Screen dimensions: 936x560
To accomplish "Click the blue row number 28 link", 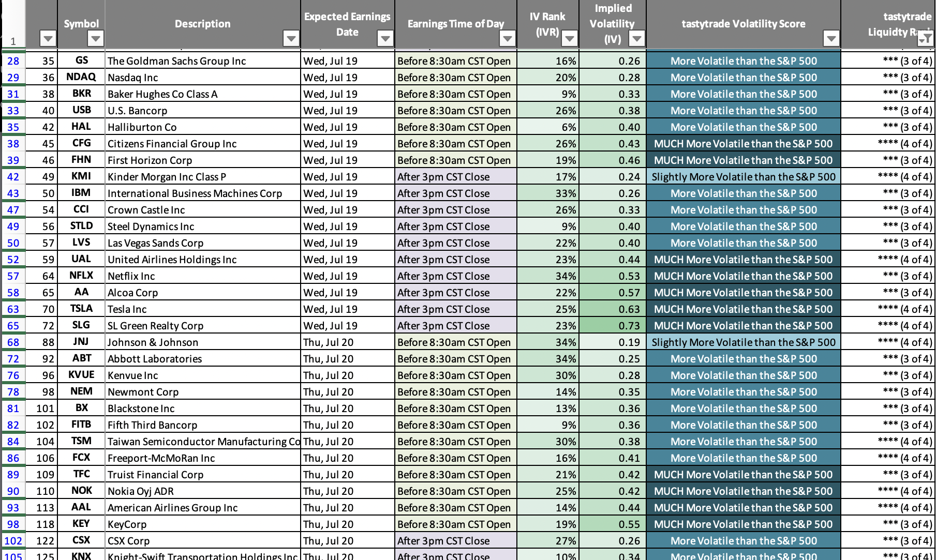I will 13,60.
